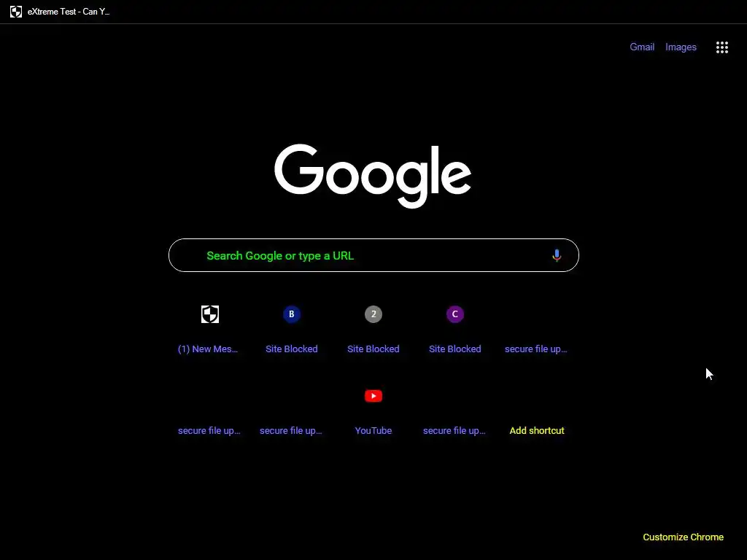The image size is (747, 560).
Task: Select the "eXtreme Test - Can Y..." tab
Action: pos(60,12)
